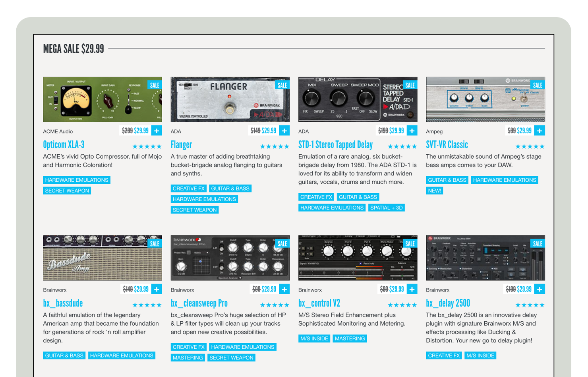This screenshot has height=377, width=588.
Task: Open the bx_delay 2500 product image
Action: coord(485,258)
